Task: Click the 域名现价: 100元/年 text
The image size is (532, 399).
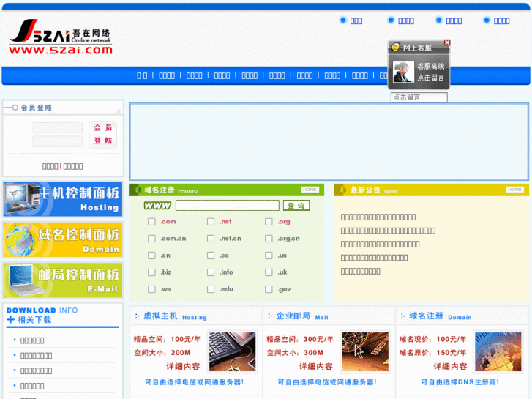Action: (433, 339)
